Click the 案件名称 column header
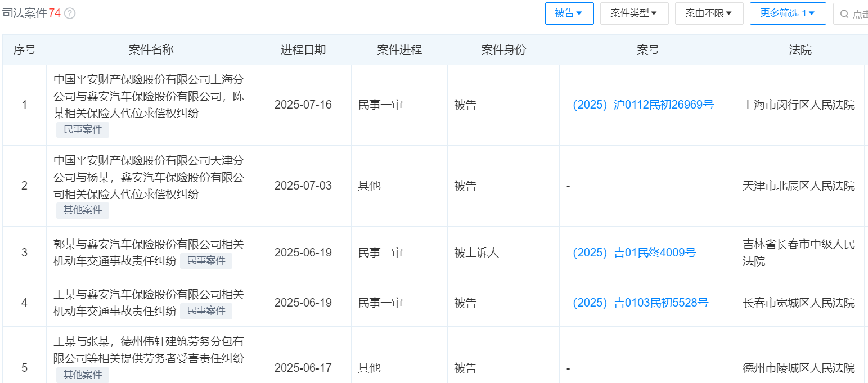The image size is (868, 383). tap(151, 50)
